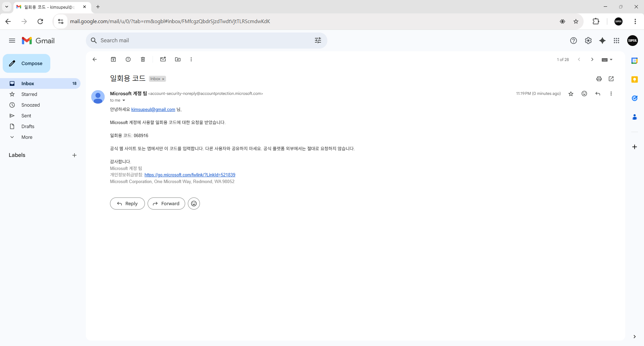Create a new label with plus icon
This screenshot has width=644, height=346.
coord(74,155)
